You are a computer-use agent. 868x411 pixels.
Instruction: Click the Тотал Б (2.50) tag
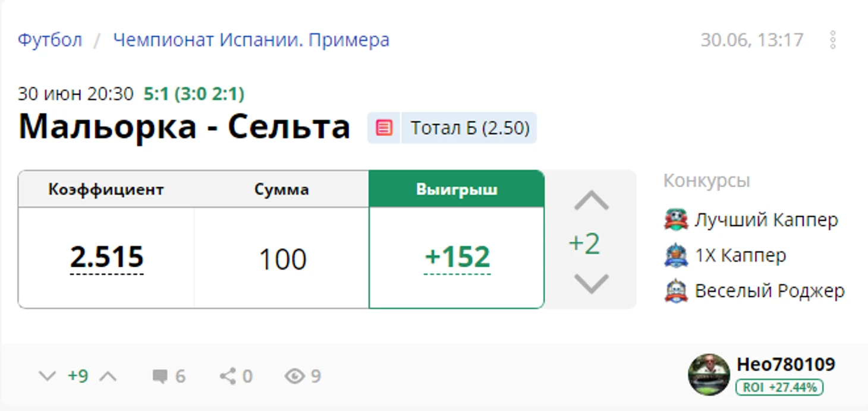pyautogui.click(x=470, y=128)
